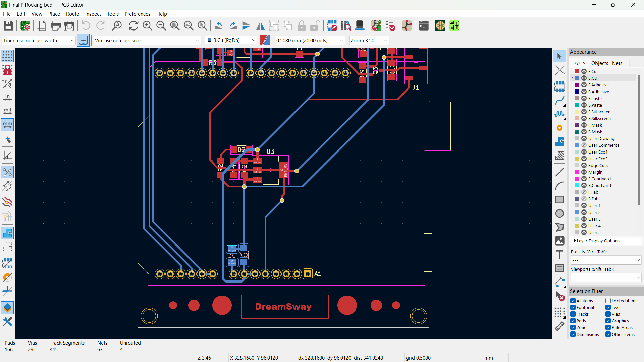This screenshot has width=644, height=362.
Task: Switch to the Nets tab
Action: pos(617,63)
